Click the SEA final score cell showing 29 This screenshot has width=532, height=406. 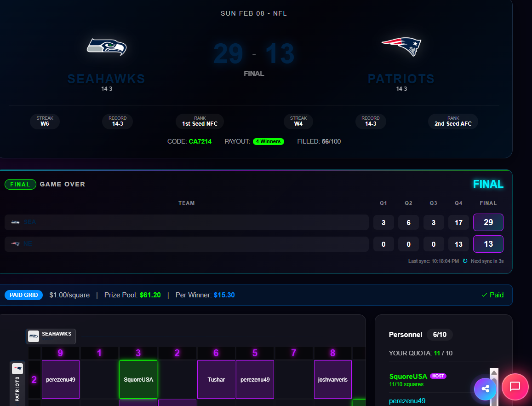tap(488, 222)
